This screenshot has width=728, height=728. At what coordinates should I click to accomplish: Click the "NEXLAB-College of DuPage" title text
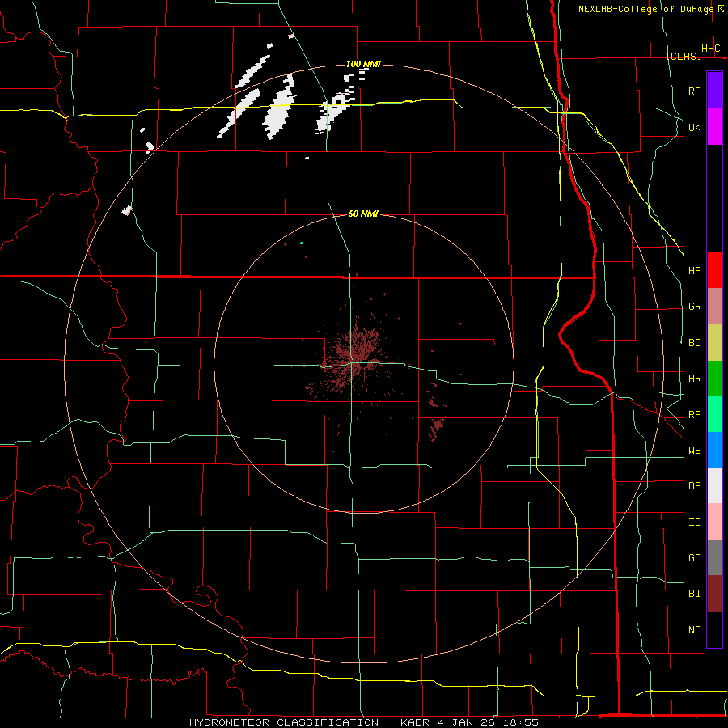click(645, 9)
